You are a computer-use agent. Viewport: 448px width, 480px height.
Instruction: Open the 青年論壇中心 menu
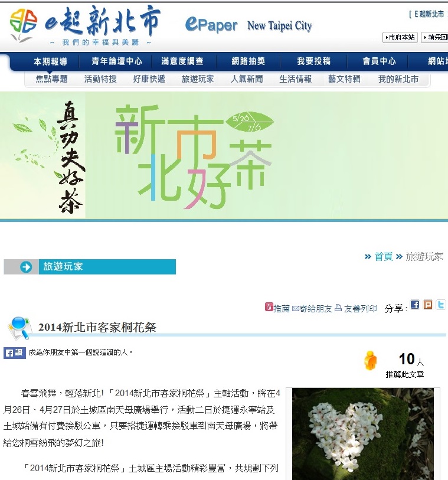(117, 61)
